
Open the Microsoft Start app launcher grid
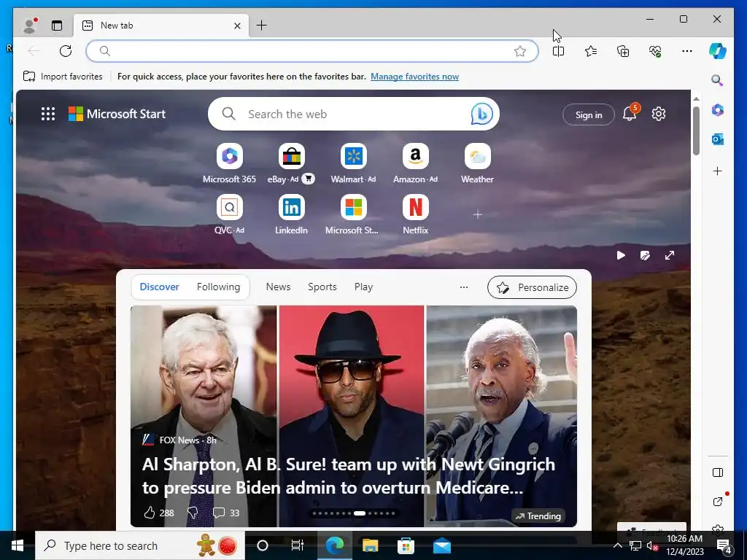pos(48,114)
